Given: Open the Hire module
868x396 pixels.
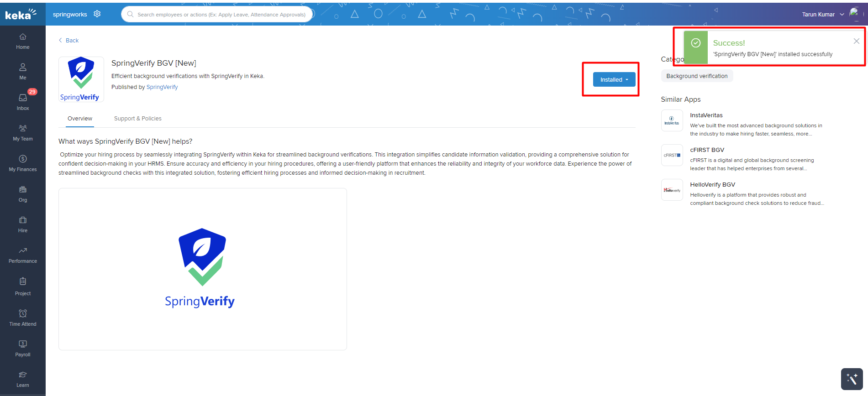Looking at the screenshot, I should [23, 224].
